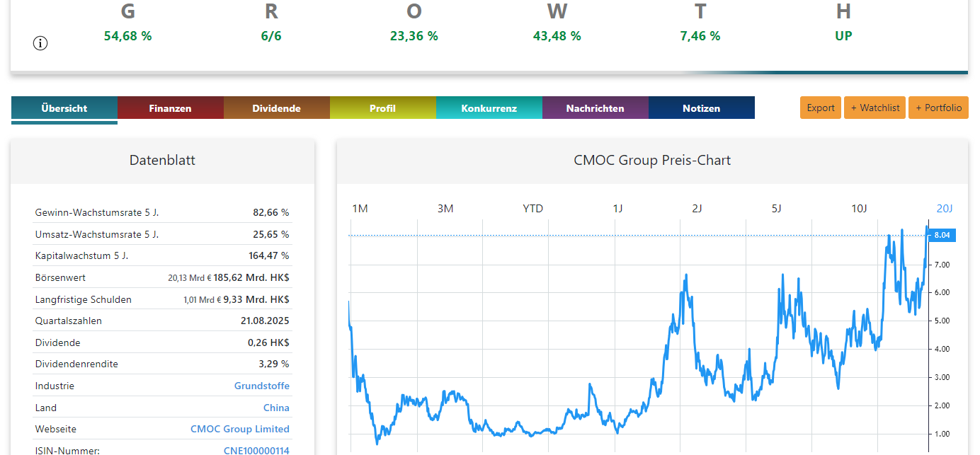This screenshot has height=455, width=980.
Task: Open the Dividende tab
Action: tap(276, 108)
